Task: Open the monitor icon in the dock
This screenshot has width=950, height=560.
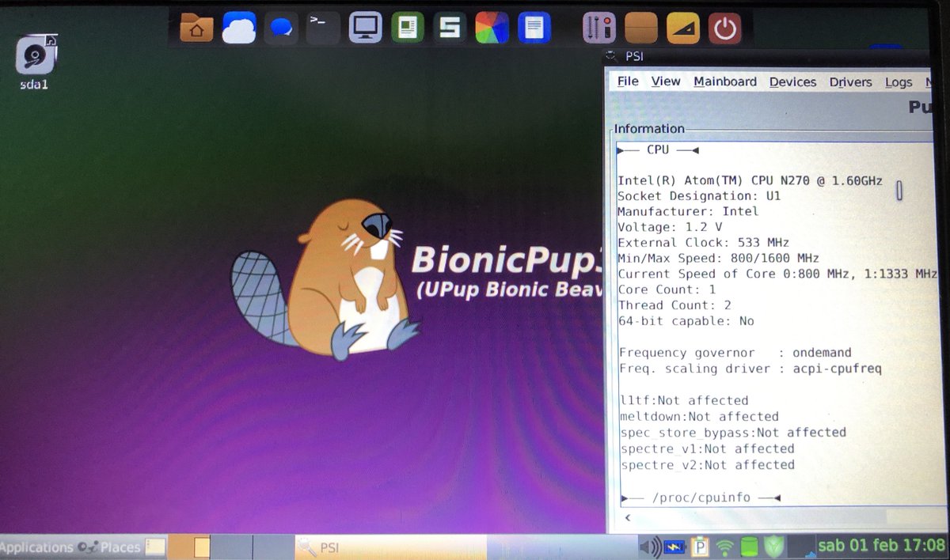Action: pyautogui.click(x=365, y=28)
